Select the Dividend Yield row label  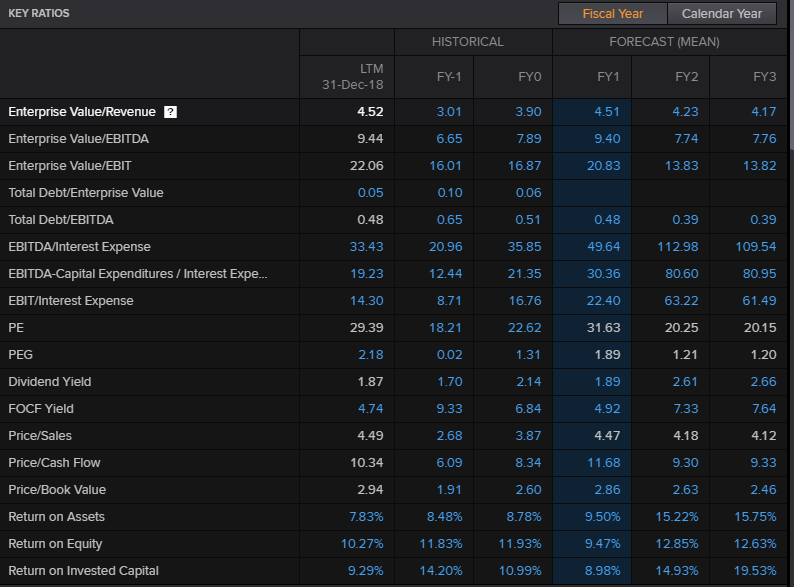pyautogui.click(x=50, y=382)
